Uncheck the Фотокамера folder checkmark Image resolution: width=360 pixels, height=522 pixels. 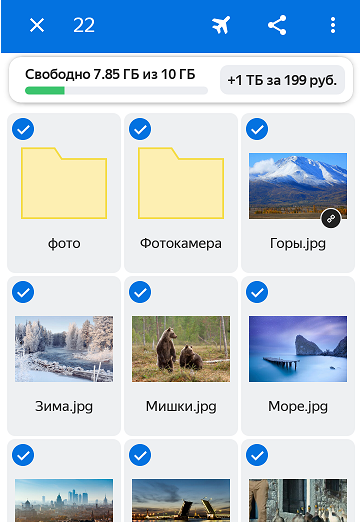140,129
